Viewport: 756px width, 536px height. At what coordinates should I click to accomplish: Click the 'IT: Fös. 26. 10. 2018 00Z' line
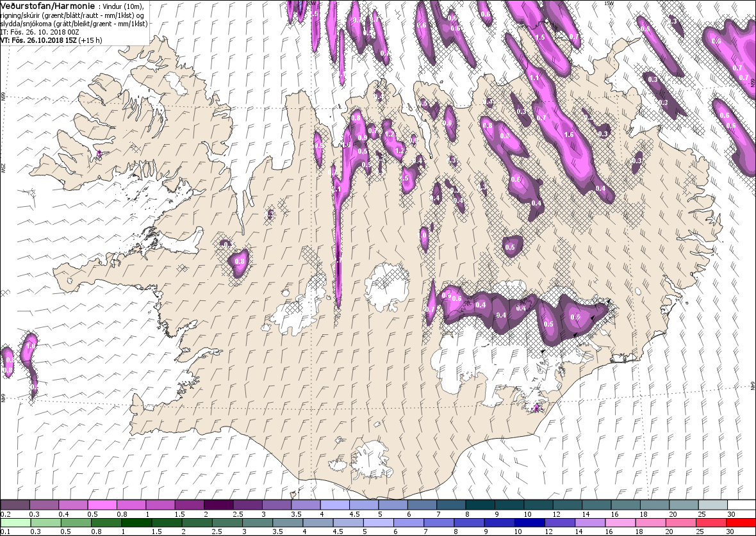40,32
